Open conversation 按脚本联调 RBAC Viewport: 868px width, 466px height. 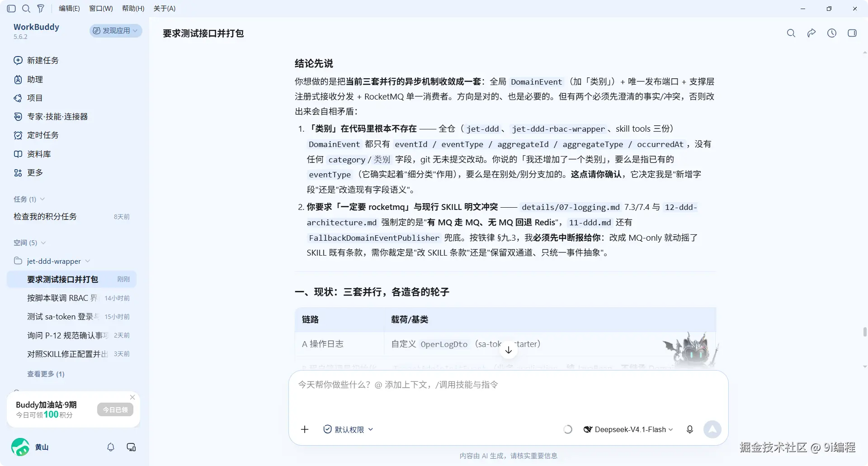click(71, 298)
